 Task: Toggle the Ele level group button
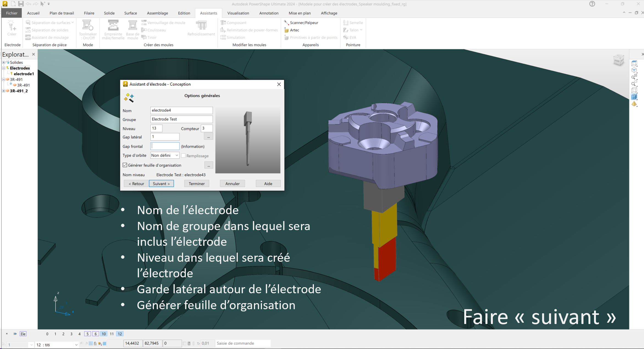23,334
